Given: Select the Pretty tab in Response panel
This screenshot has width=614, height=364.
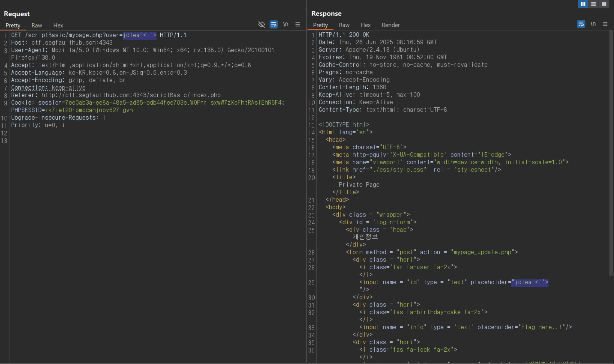Looking at the screenshot, I should pos(320,25).
